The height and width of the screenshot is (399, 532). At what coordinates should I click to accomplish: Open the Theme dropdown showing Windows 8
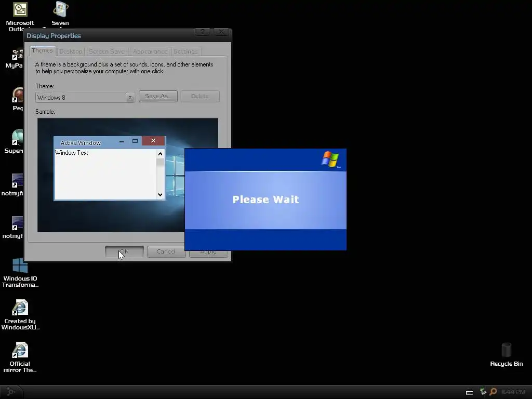pyautogui.click(x=85, y=97)
